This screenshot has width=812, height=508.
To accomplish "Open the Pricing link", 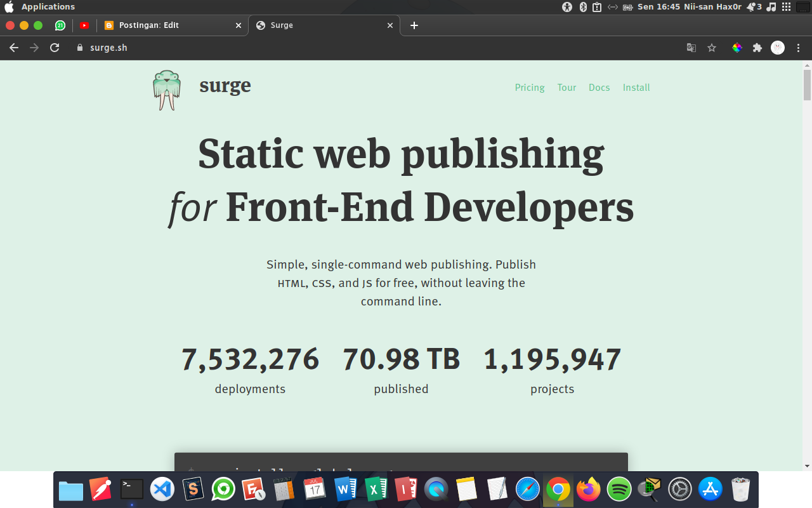I will (530, 88).
